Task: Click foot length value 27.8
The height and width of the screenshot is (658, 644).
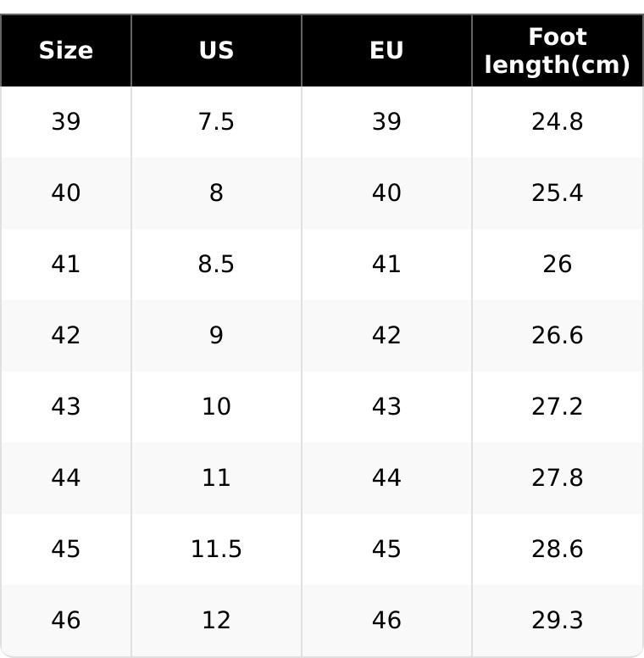Action: (x=557, y=478)
